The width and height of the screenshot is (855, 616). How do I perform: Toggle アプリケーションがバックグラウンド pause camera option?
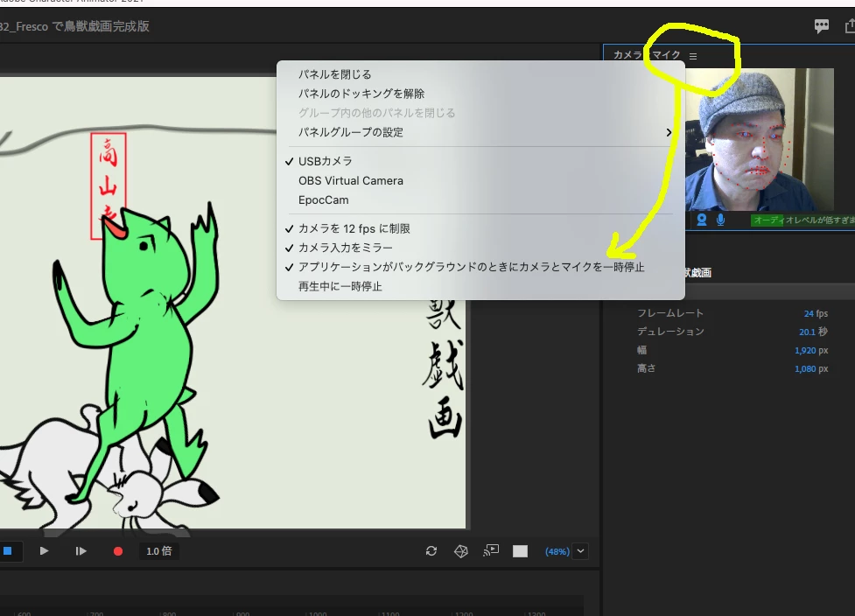tap(480, 267)
